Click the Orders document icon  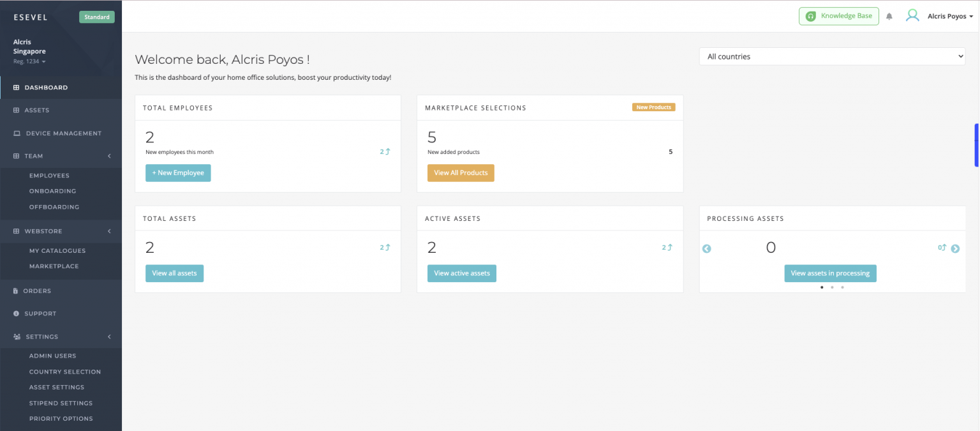pyautogui.click(x=16, y=291)
